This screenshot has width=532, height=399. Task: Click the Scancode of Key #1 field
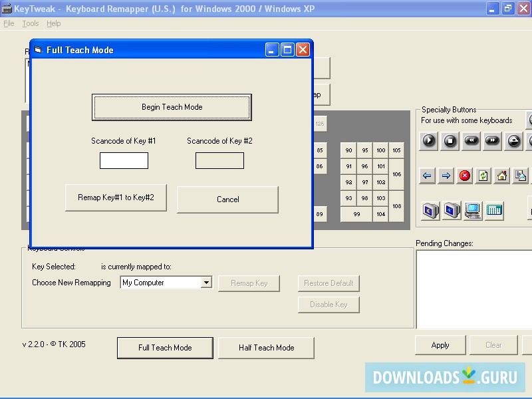pyautogui.click(x=124, y=160)
